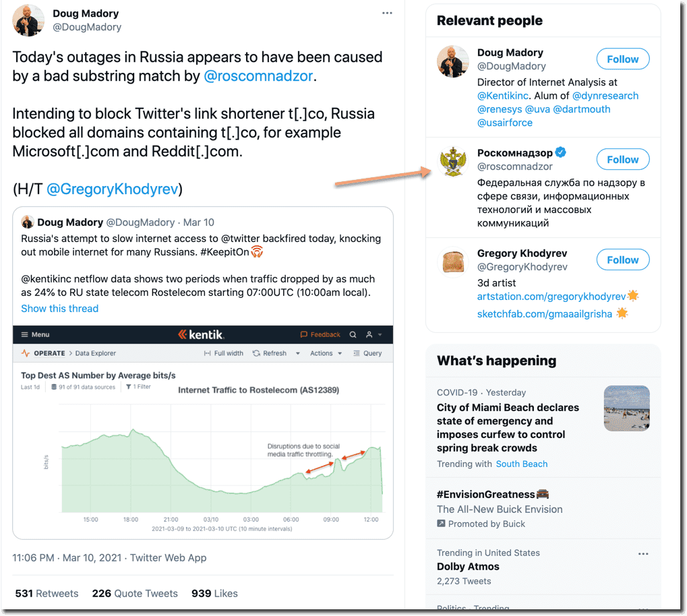Open the Dolby Atmos trend more options

click(x=643, y=554)
